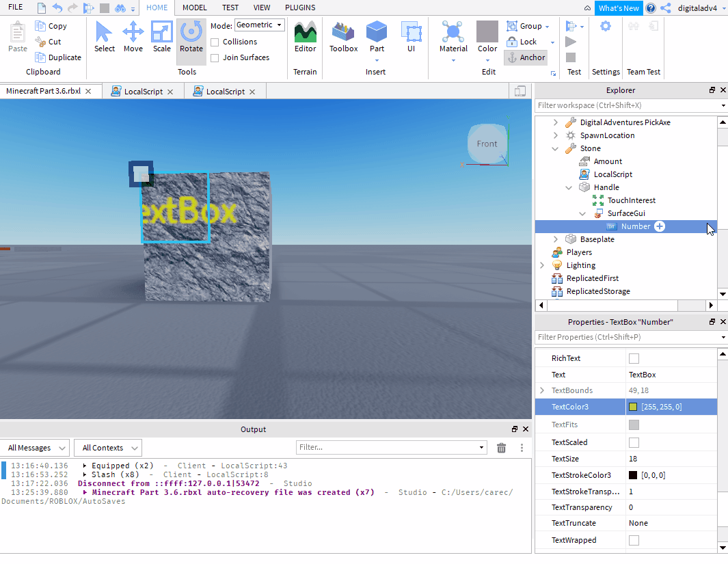
Task: Open Output panel options menu dots
Action: [x=522, y=448]
